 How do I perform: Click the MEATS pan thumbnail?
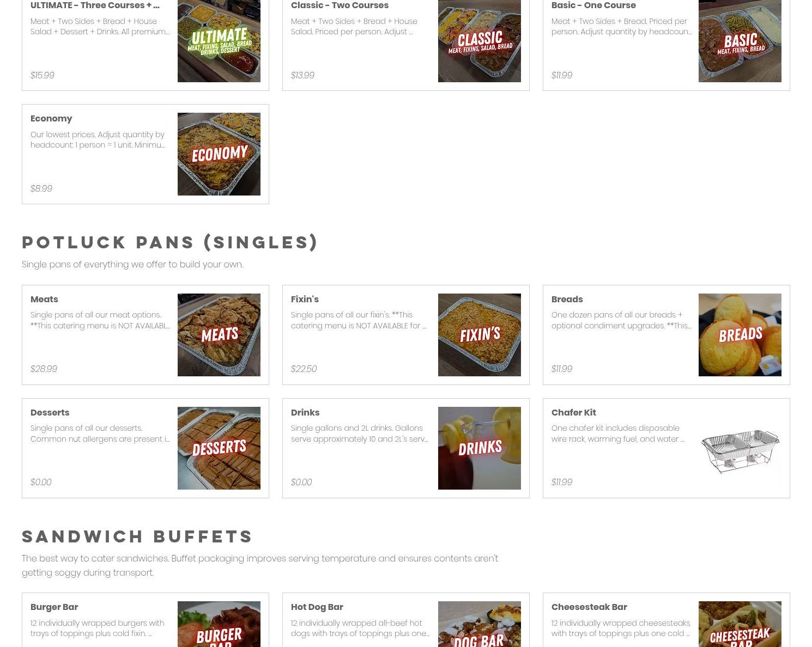tap(219, 335)
